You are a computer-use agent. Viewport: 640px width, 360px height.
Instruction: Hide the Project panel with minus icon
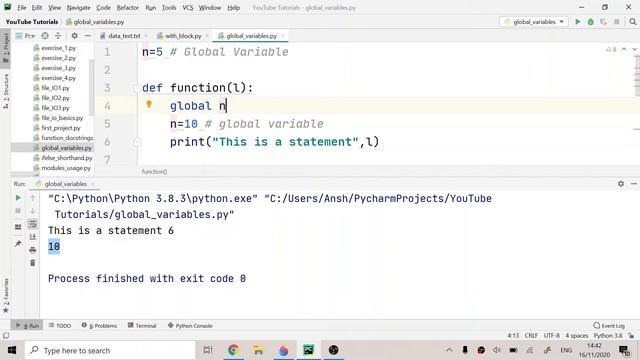pyautogui.click(x=87, y=36)
